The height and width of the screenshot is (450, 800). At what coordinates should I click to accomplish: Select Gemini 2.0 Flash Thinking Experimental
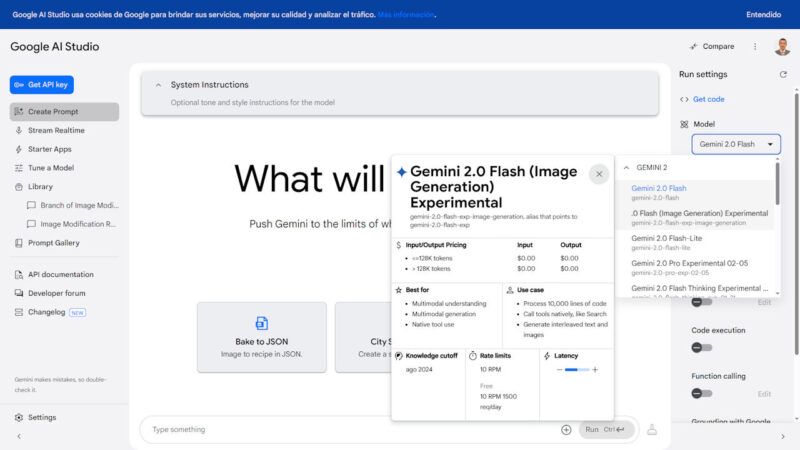tap(695, 291)
